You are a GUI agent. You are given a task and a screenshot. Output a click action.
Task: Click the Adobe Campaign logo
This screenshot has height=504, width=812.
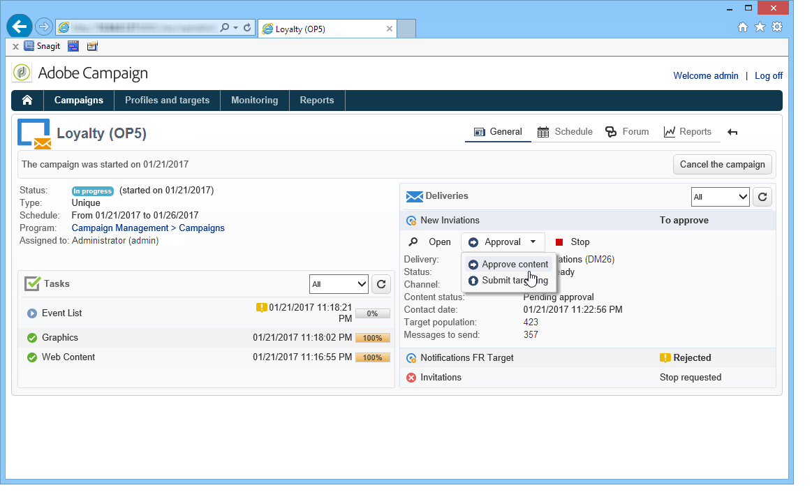click(x=22, y=73)
